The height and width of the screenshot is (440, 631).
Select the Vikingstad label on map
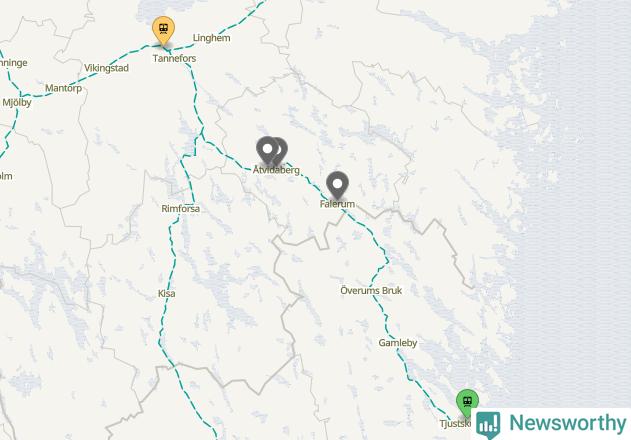pos(106,68)
